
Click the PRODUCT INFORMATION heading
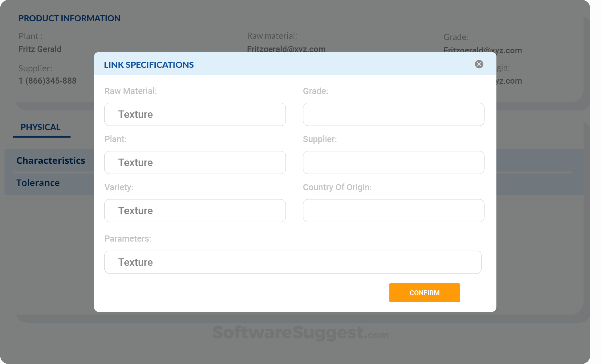pos(69,18)
